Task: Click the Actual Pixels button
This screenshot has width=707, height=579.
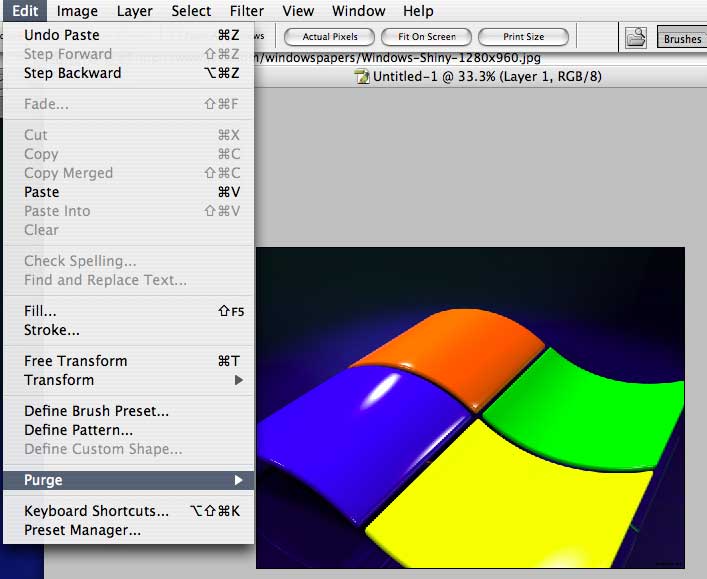Action: pyautogui.click(x=330, y=37)
